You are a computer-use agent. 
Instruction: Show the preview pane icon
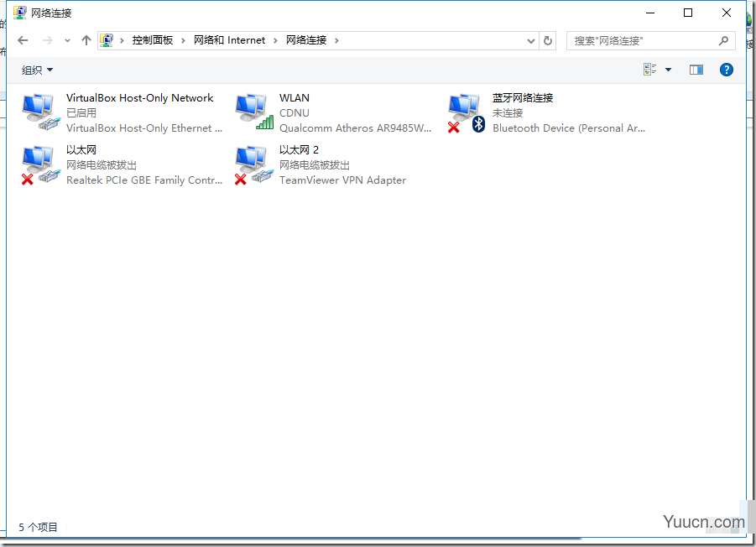pos(696,70)
